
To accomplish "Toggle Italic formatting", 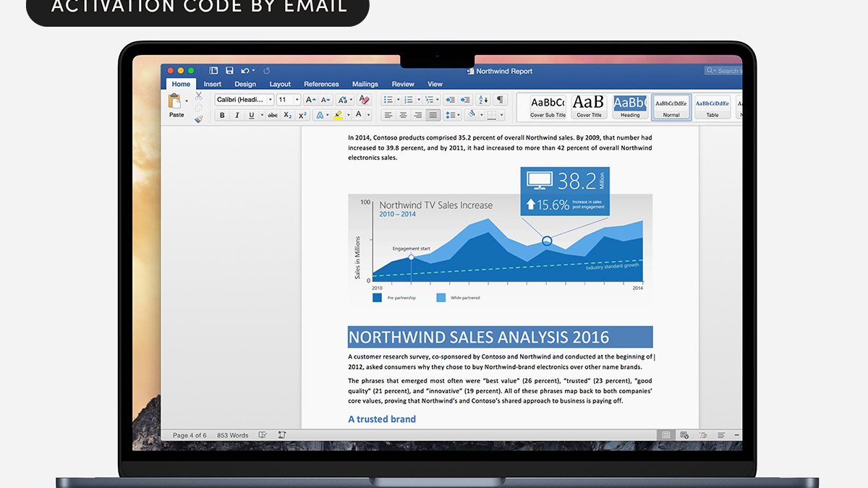I will 237,115.
